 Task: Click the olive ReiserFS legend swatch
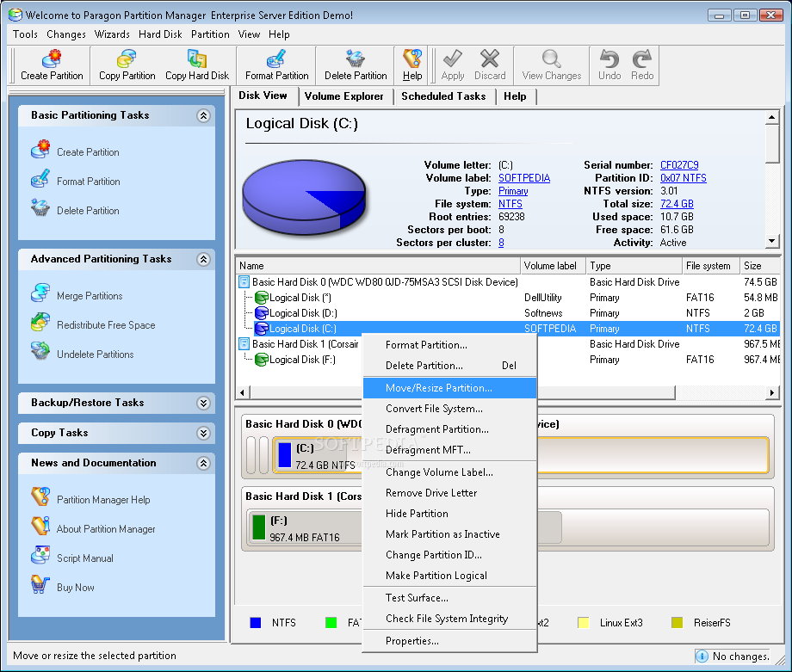[x=678, y=622]
